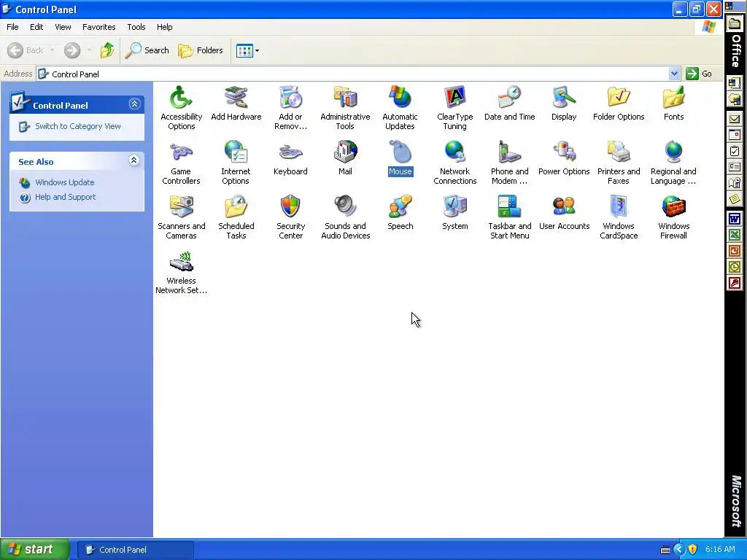Viewport: 747px width, 560px height.
Task: Click the Go button beside address bar
Action: (x=699, y=74)
